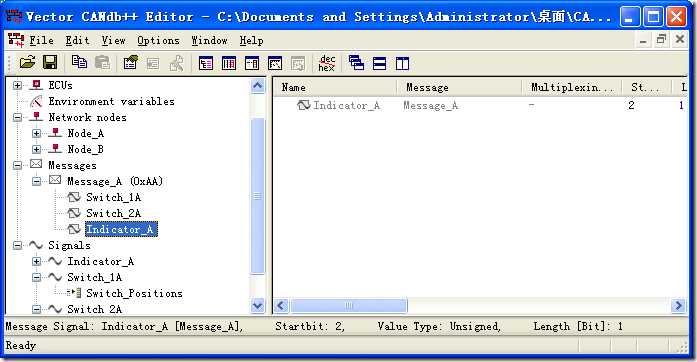This screenshot has width=697, height=362.
Task: Click the Messages envelope icon
Action: 36,165
